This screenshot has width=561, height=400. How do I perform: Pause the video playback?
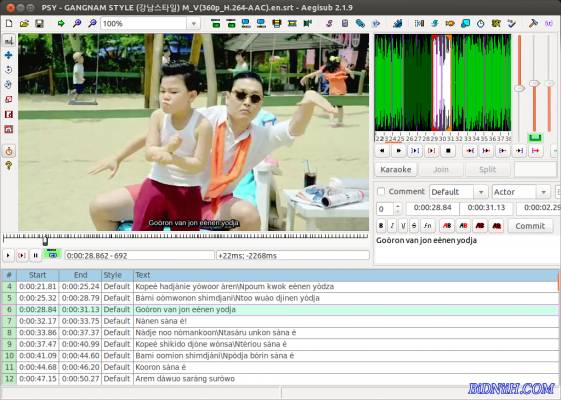(x=35, y=255)
